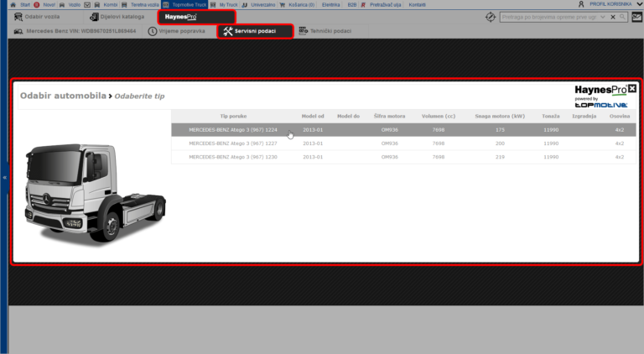Screen dimensions: 644x354
Task: Click the user profile person icon
Action: tap(581, 4)
